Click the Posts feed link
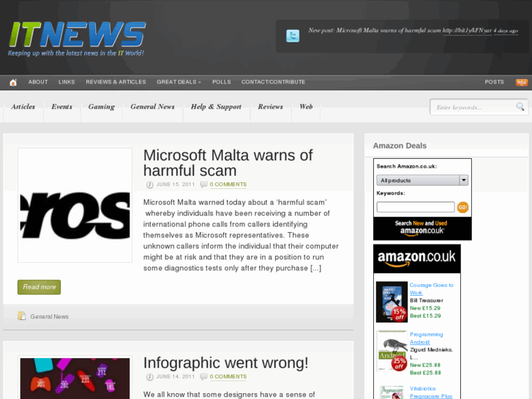Viewport: 532px width, 399px height. click(x=494, y=82)
